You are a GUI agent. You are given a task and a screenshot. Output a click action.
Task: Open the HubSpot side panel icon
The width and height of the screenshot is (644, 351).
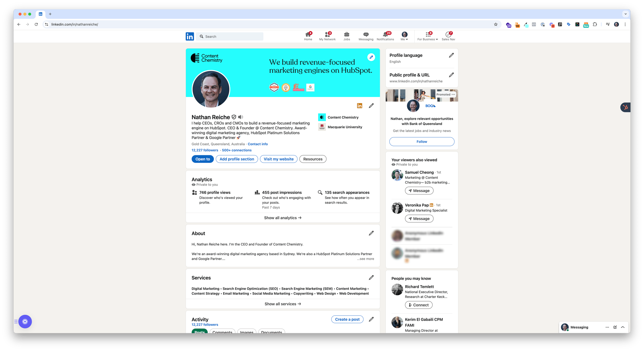(625, 107)
